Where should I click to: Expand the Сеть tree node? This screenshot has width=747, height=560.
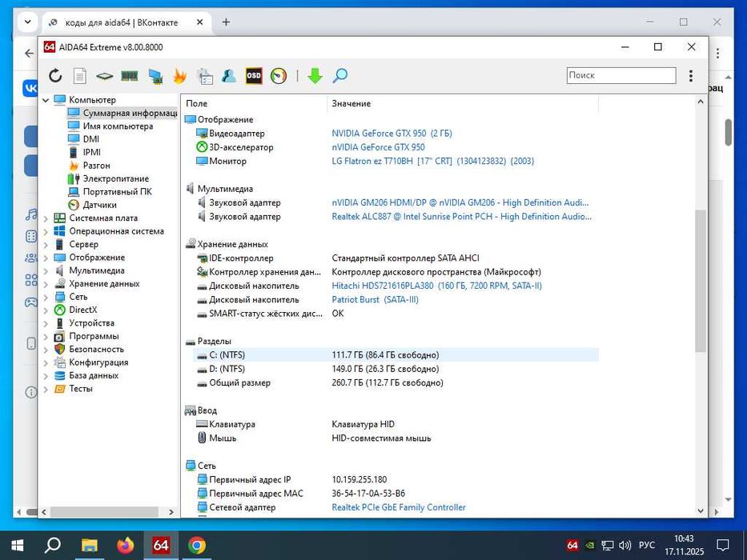pos(46,297)
